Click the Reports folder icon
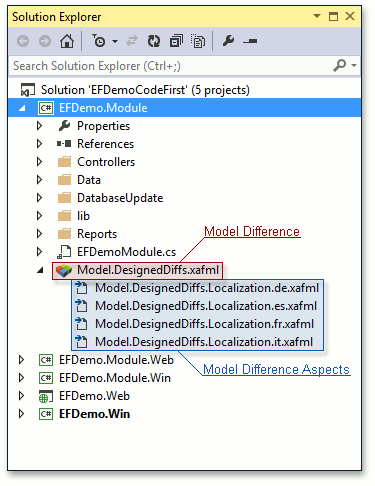The height and width of the screenshot is (486, 375). (64, 234)
